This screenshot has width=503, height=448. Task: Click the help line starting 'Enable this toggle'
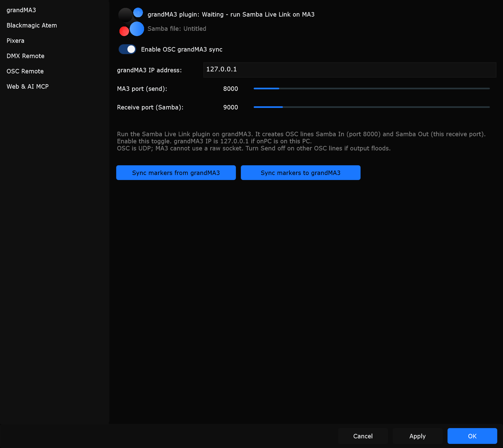click(214, 141)
